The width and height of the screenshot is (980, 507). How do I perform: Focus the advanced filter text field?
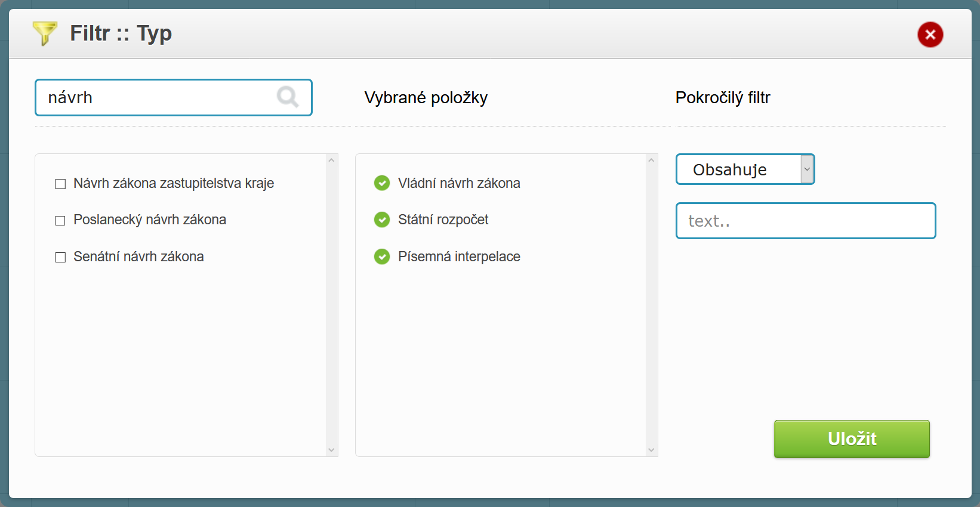point(805,221)
